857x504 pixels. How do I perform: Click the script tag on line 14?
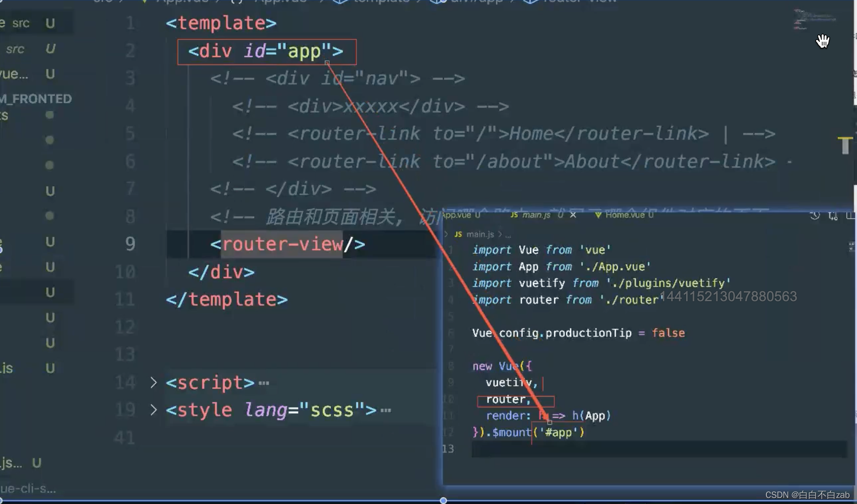click(210, 383)
